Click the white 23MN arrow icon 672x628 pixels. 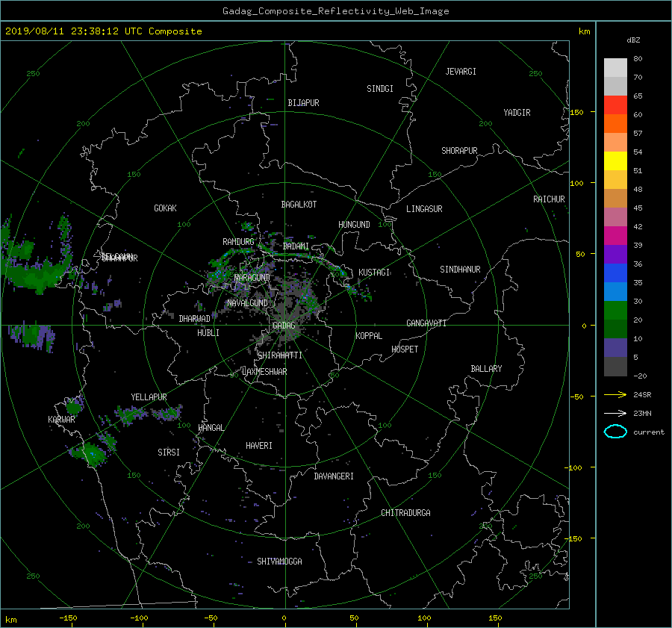[615, 413]
